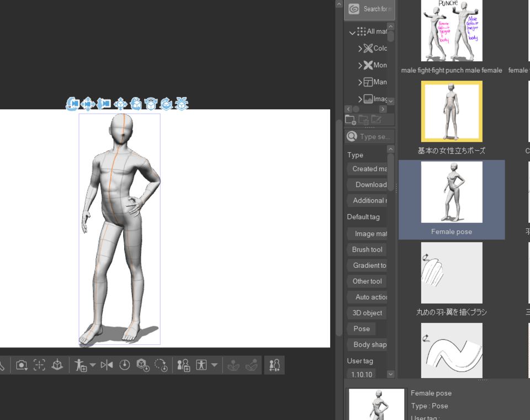Select the 基本の女性立ちポーズ material thumbnail

coord(452,111)
